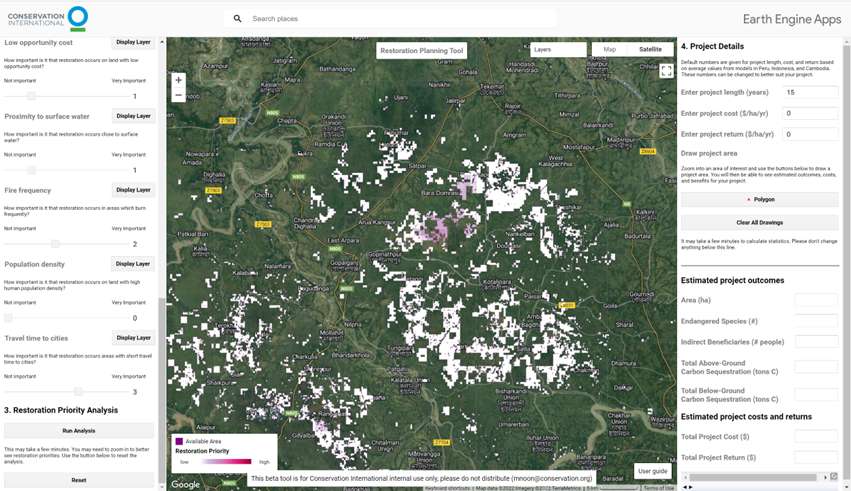The height and width of the screenshot is (491, 851).
Task: Adjust Travel time to cities slider
Action: (78, 392)
